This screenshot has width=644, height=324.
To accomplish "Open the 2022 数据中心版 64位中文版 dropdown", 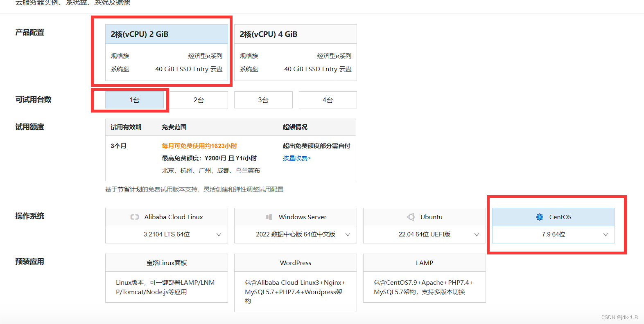I will (x=295, y=234).
